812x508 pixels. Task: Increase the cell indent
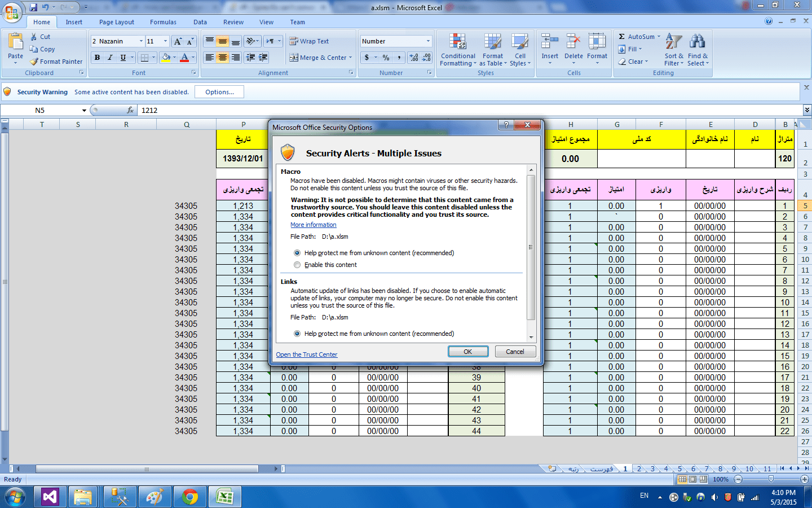coord(263,58)
